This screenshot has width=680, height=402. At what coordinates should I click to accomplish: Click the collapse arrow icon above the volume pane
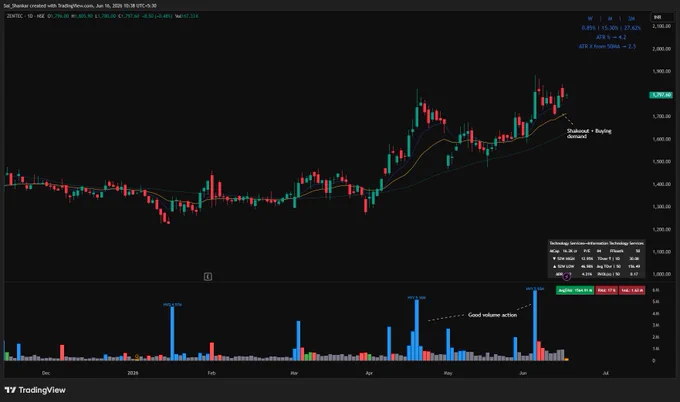pyautogui.click(x=208, y=277)
